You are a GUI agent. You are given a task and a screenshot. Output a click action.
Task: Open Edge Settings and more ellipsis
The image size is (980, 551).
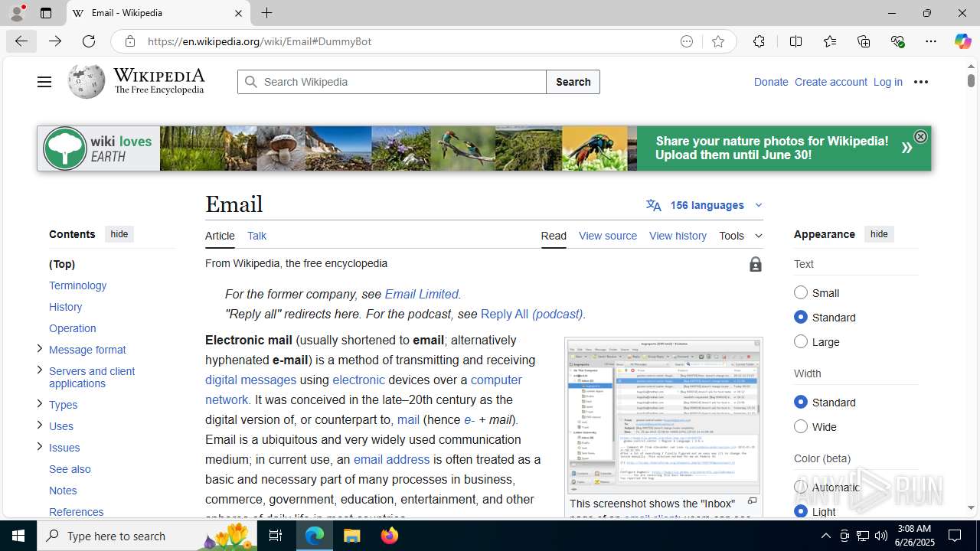tap(931, 41)
